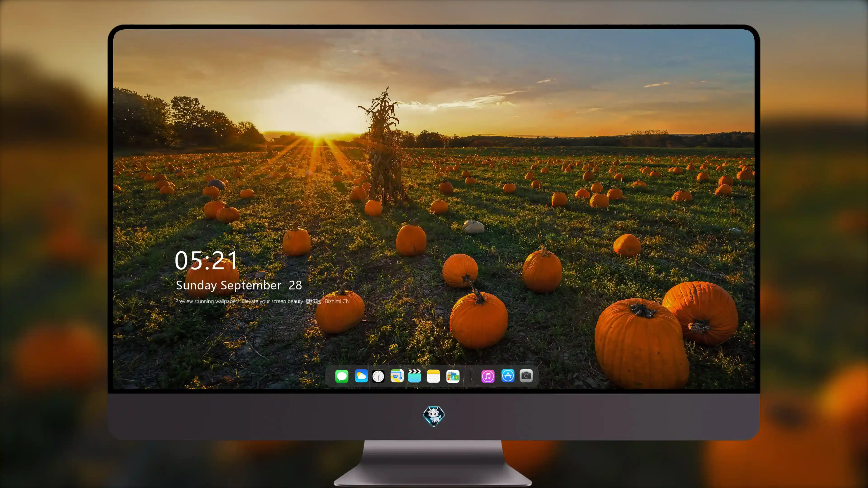Click the 05:21 clock display
Image resolution: width=868 pixels, height=488 pixels.
tap(206, 260)
